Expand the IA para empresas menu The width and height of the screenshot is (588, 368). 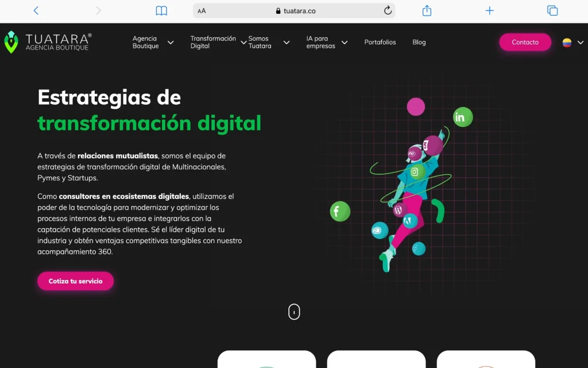(322, 42)
